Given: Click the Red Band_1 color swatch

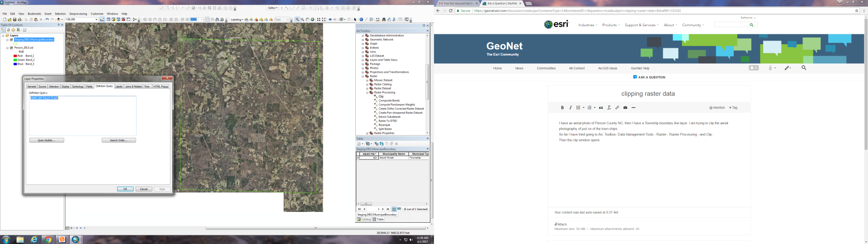Looking at the screenshot, I should tap(15, 56).
